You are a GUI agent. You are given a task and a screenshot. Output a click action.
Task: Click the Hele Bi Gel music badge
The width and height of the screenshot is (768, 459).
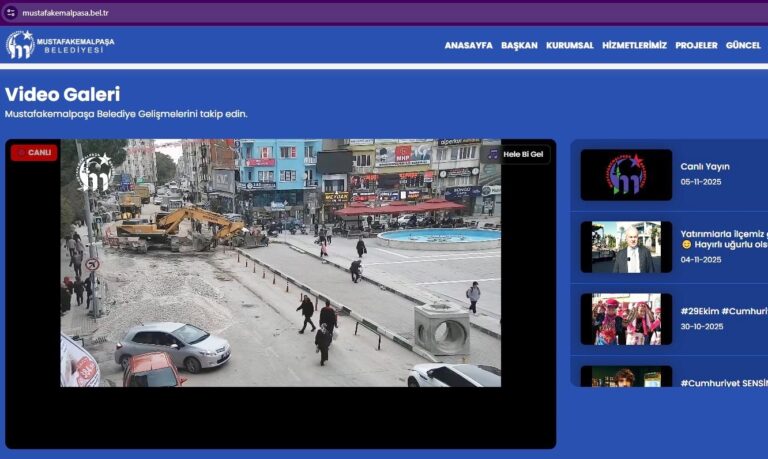point(517,154)
